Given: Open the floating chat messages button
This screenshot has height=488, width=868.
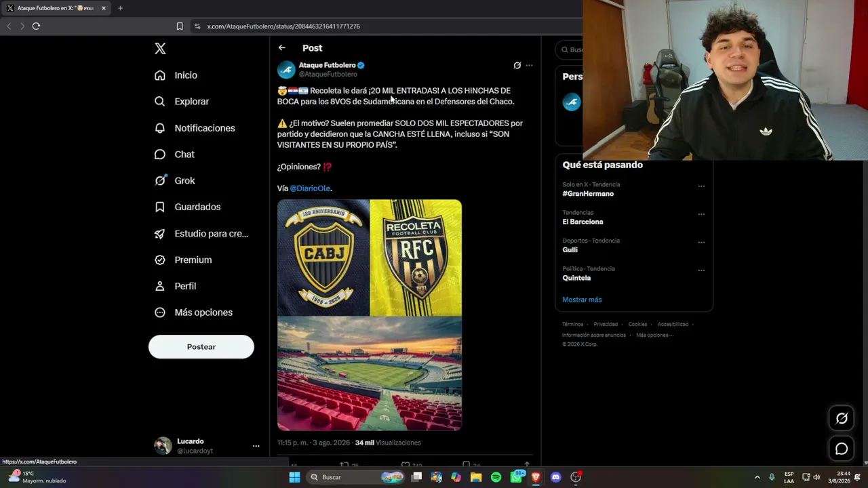Looking at the screenshot, I should 842,449.
